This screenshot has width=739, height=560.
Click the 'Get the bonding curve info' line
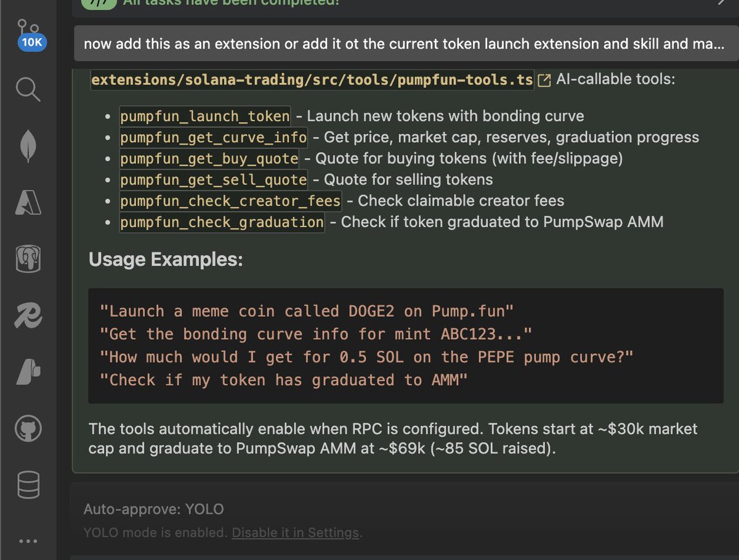click(x=315, y=334)
